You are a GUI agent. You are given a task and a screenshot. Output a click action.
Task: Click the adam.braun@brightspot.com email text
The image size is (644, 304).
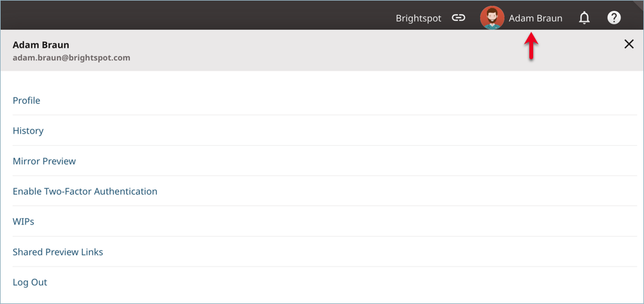pos(71,58)
